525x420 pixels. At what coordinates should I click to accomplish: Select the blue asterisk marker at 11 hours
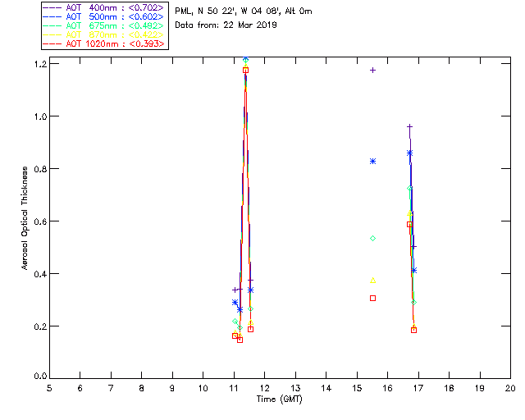[235, 302]
